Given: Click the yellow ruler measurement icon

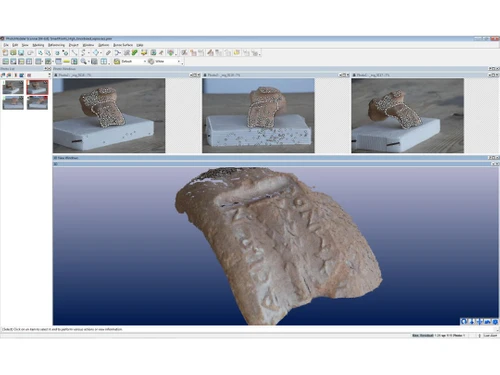Looking at the screenshot, I should point(66,61).
